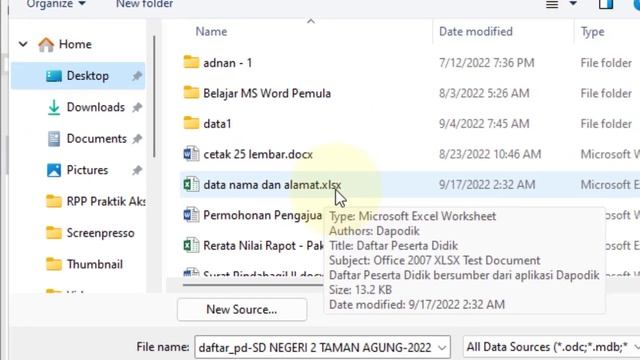Sort files by the Name column header
The height and width of the screenshot is (360, 640).
pyautogui.click(x=211, y=32)
